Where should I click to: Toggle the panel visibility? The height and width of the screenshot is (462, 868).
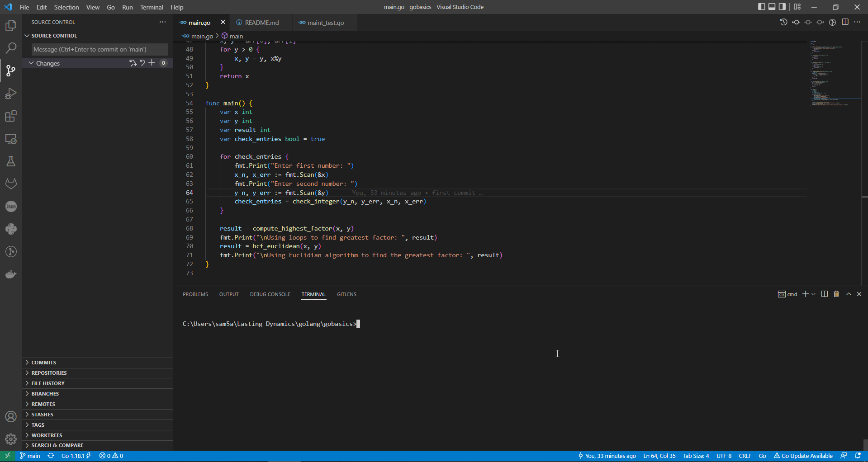click(x=772, y=6)
